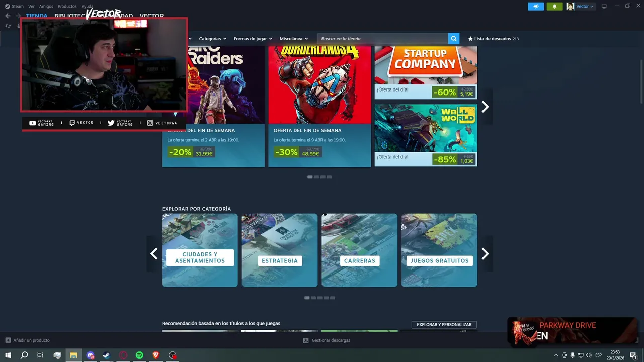Open CIUDADES Y ASENTAMIENTOS category
This screenshot has width=644, height=362.
(200, 250)
